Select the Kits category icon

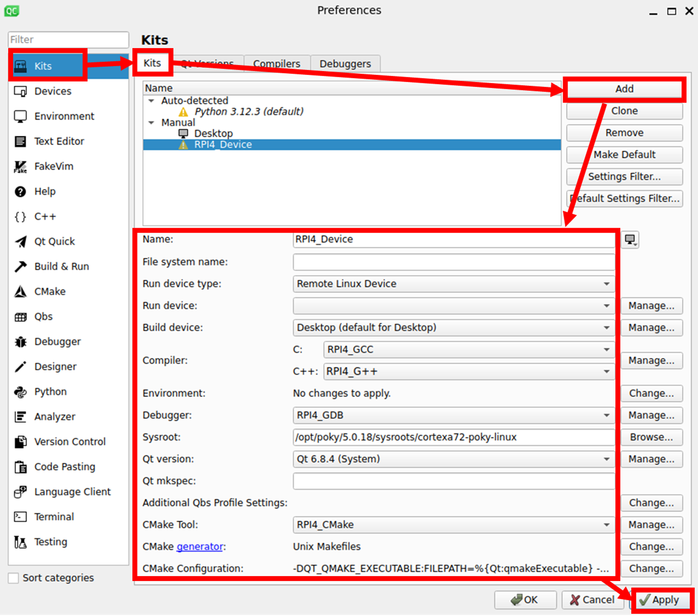(x=20, y=66)
